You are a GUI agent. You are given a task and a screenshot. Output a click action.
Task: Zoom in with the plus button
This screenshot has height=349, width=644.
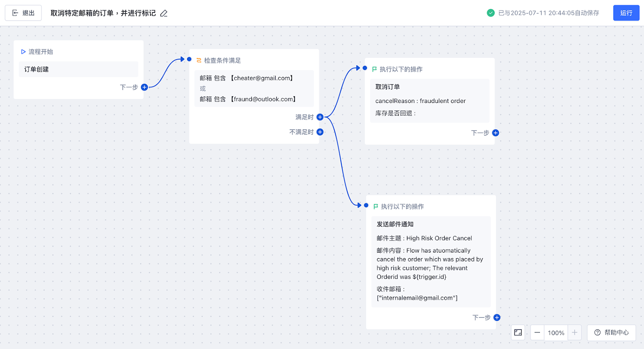[575, 333]
